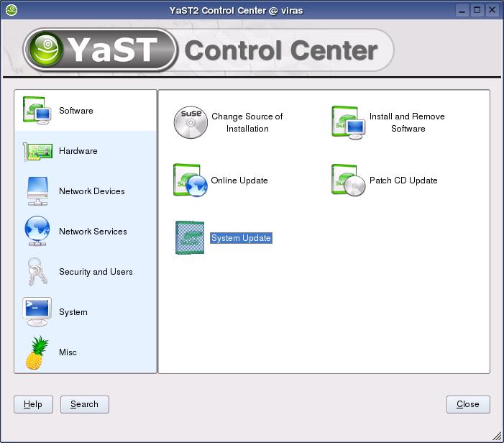Click the Search button
This screenshot has height=443, width=504.
[x=85, y=404]
